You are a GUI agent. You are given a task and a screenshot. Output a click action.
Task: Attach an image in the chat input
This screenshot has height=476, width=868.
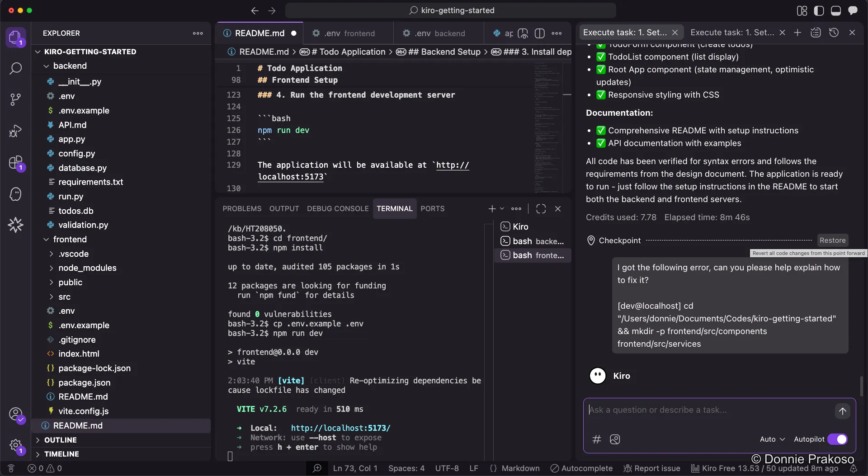pos(615,439)
